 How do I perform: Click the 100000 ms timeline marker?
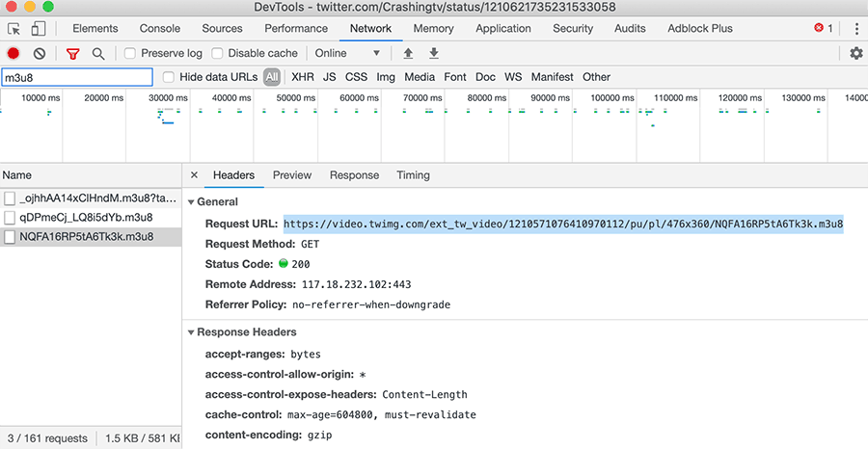(x=612, y=98)
